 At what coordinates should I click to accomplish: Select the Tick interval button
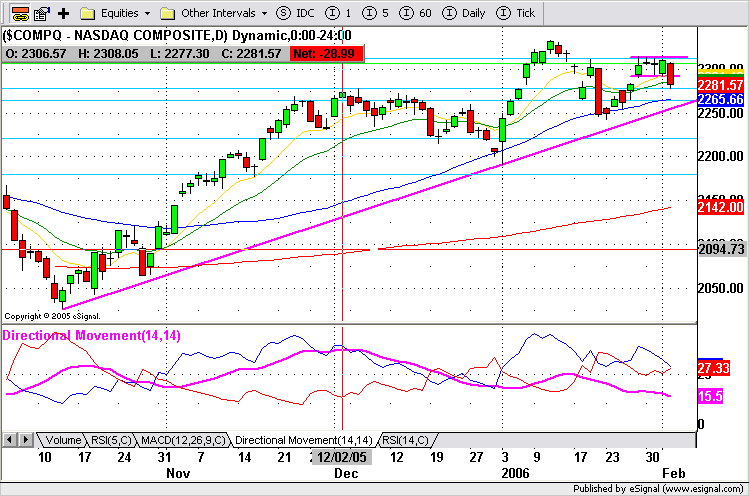[x=515, y=13]
